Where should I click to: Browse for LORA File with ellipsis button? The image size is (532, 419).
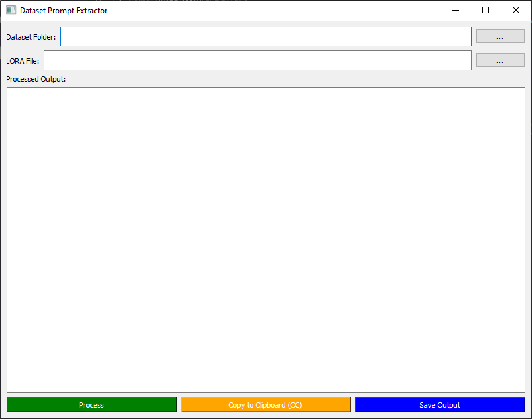coord(500,60)
